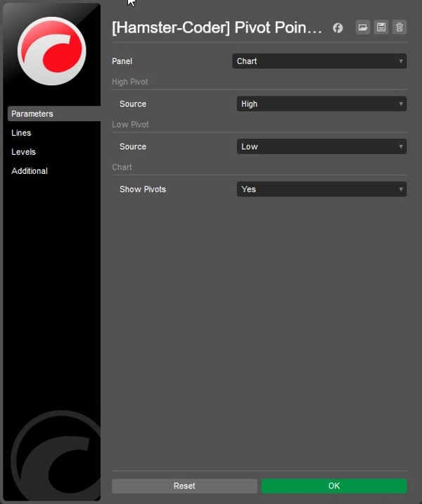
Task: Click the arrow on the Show Pivots combo
Action: [x=401, y=189]
